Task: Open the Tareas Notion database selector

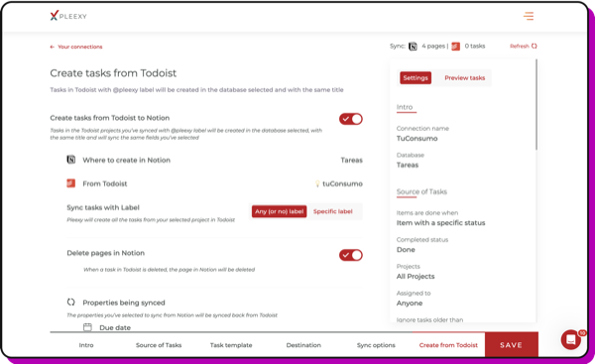Action: (x=351, y=160)
